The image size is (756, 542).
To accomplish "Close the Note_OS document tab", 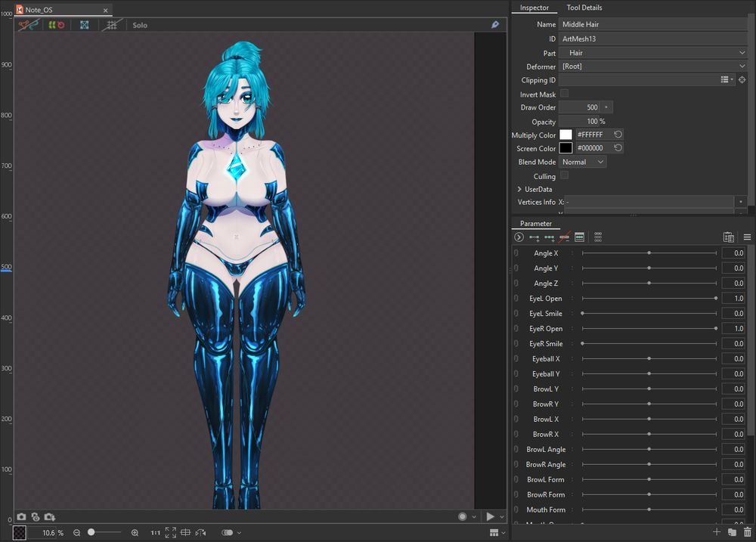I will 105,10.
